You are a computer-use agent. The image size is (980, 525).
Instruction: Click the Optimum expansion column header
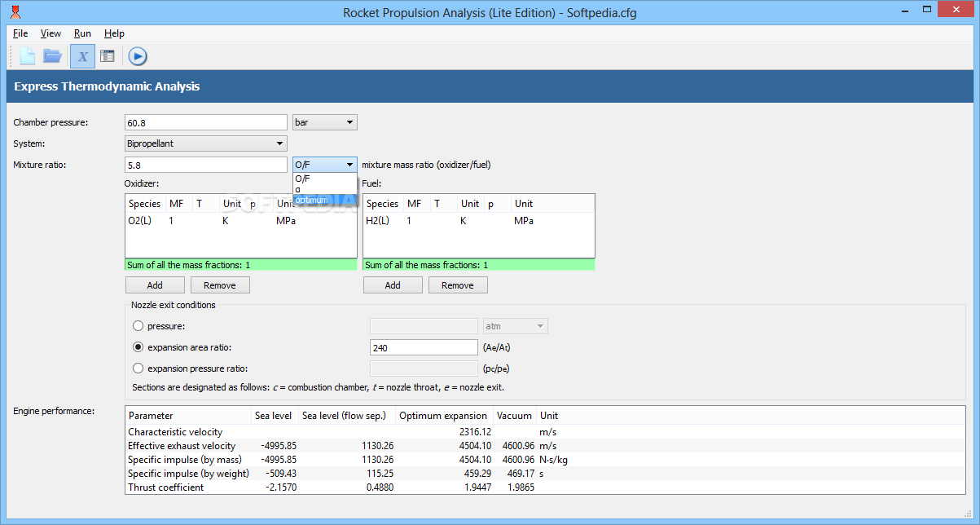point(444,416)
